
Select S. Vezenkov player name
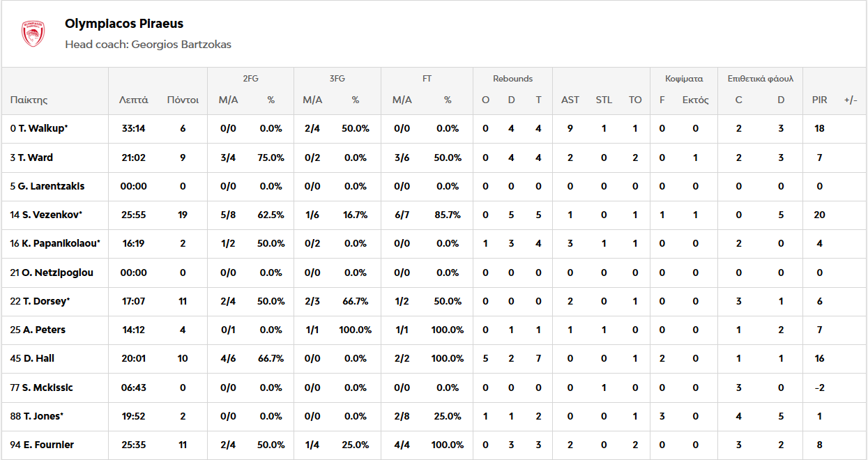tap(46, 215)
